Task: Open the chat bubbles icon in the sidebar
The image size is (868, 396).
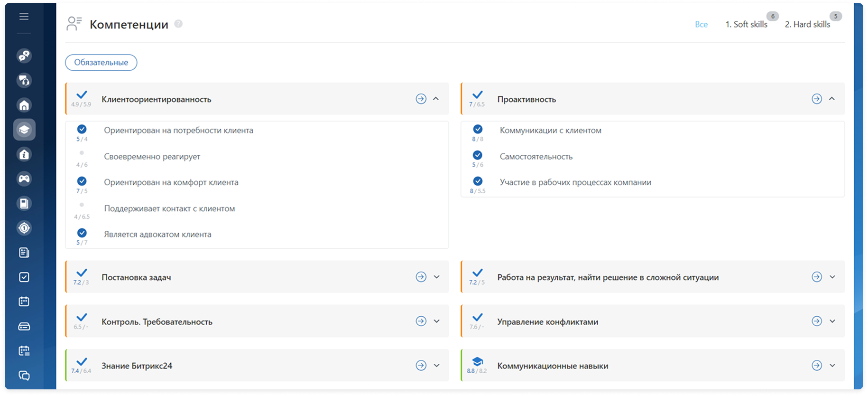Action: 24,376
